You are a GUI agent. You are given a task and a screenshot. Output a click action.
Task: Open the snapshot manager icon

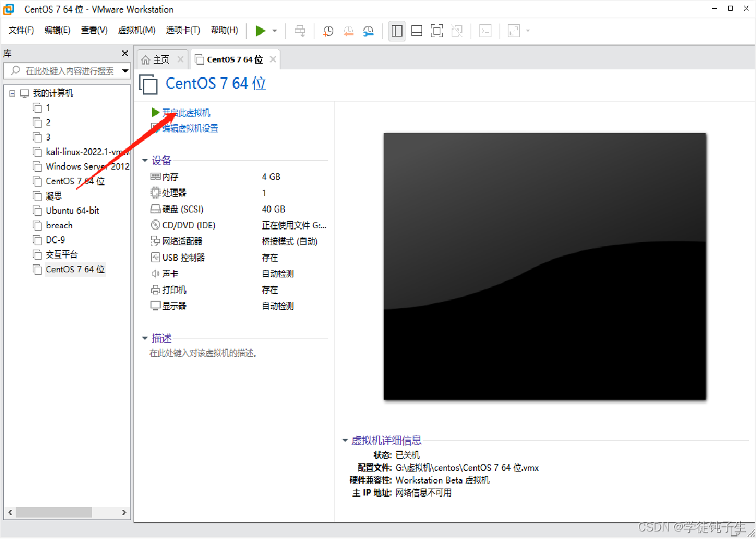tap(369, 30)
